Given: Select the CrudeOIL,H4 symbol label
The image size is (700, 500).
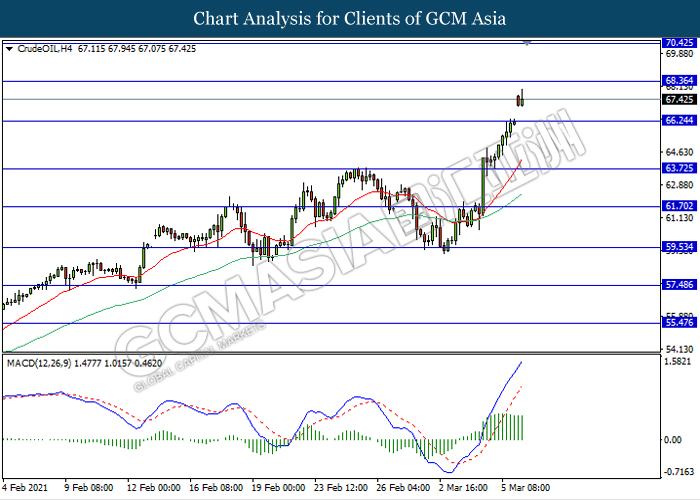Looking at the screenshot, I should (45, 49).
